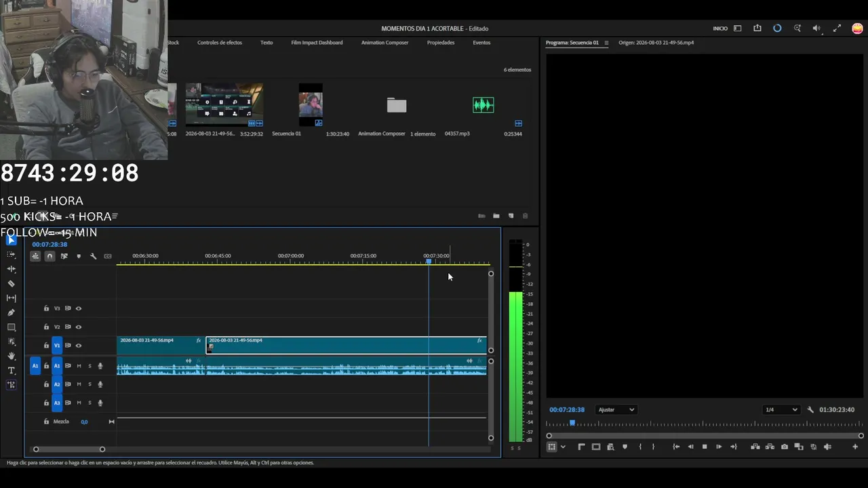Viewport: 868px width, 488px height.
Task: Hide track V1 with eye icon
Action: tap(79, 346)
